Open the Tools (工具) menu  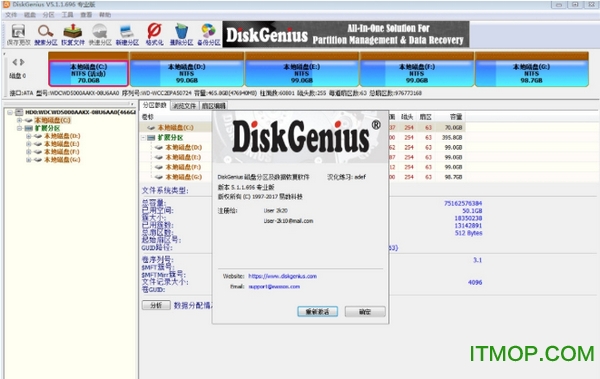point(67,15)
